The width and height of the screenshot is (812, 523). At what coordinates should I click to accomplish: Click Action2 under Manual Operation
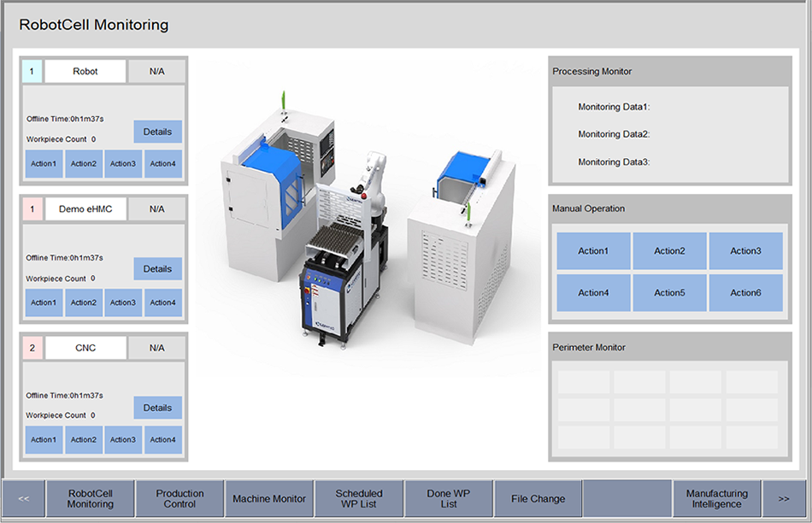669,251
